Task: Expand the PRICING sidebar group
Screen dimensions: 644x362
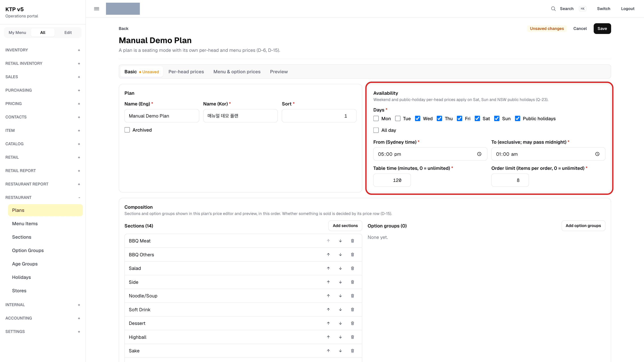Action: coord(43,104)
